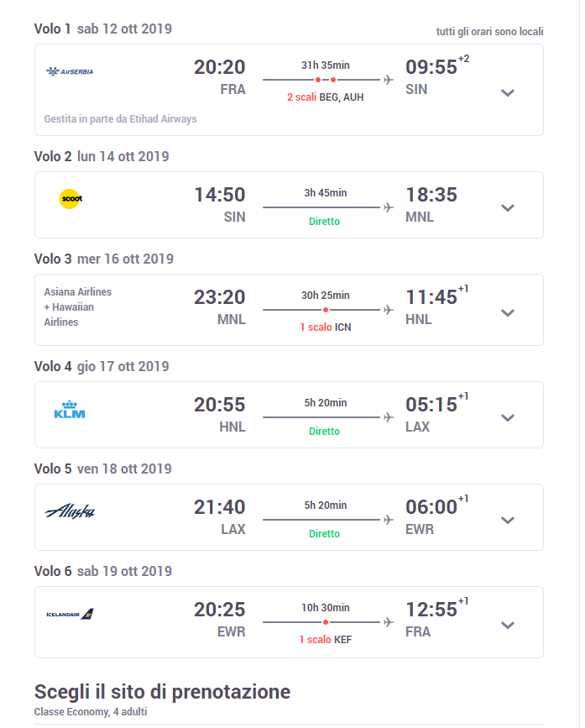Click the airplane icon on Volo 6
The width and height of the screenshot is (585, 728).
click(388, 622)
